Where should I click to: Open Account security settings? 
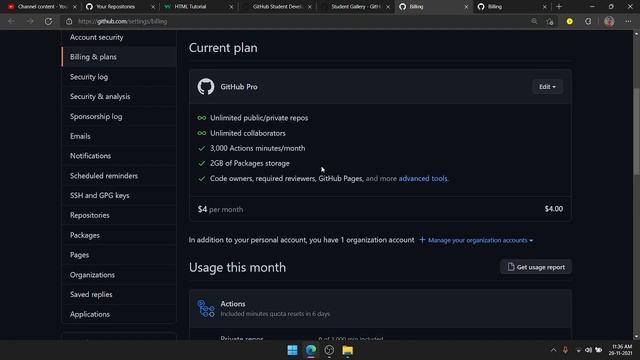point(96,37)
